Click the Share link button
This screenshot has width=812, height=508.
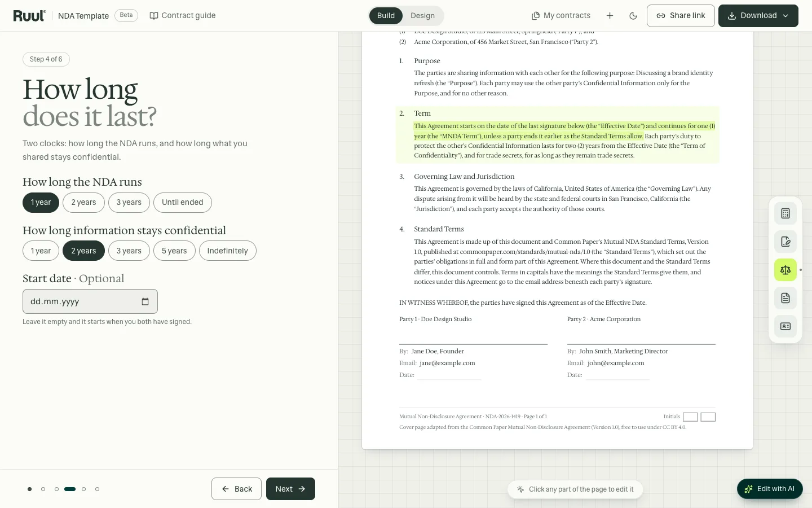681,16
